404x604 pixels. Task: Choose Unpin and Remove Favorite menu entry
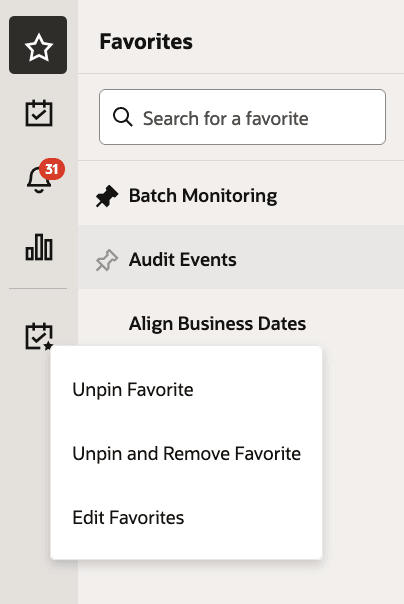pyautogui.click(x=186, y=453)
